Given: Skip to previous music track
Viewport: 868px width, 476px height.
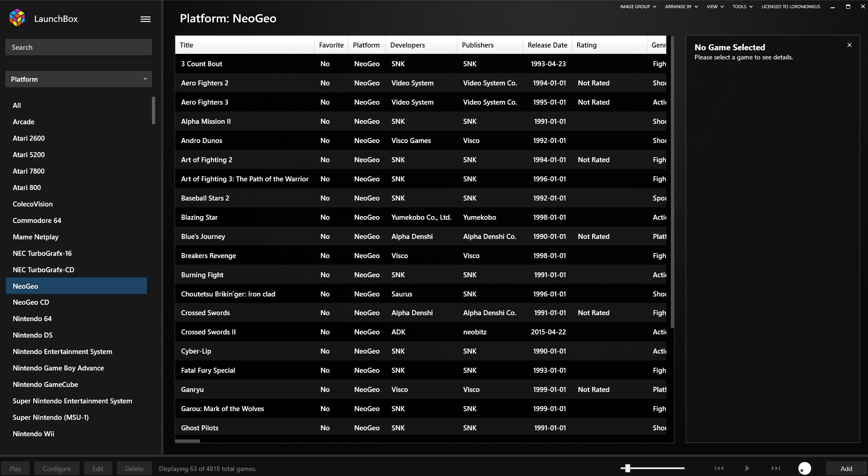Looking at the screenshot, I should coord(719,468).
